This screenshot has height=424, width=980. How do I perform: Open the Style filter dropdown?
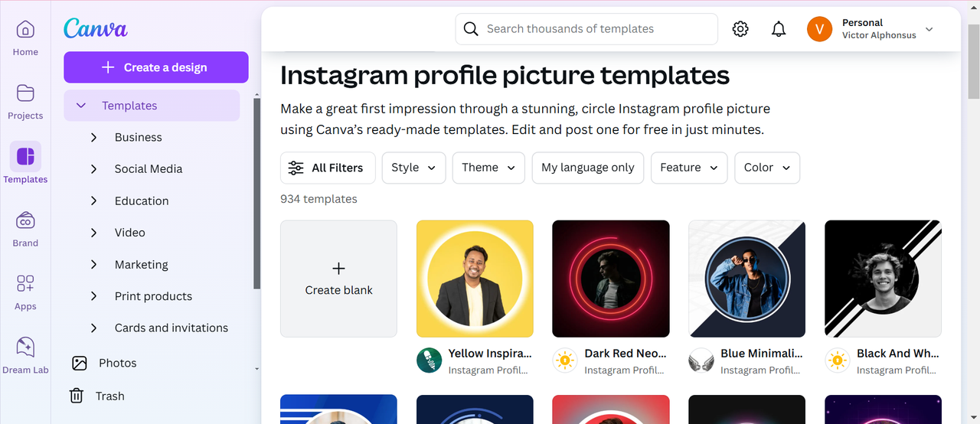pos(413,168)
